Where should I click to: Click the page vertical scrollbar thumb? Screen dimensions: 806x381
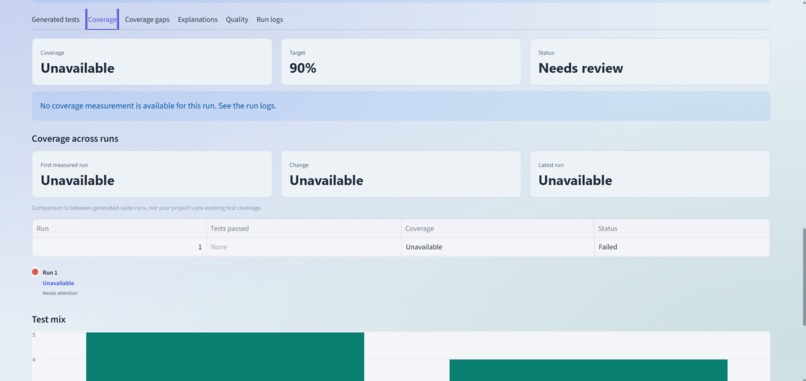click(x=803, y=277)
